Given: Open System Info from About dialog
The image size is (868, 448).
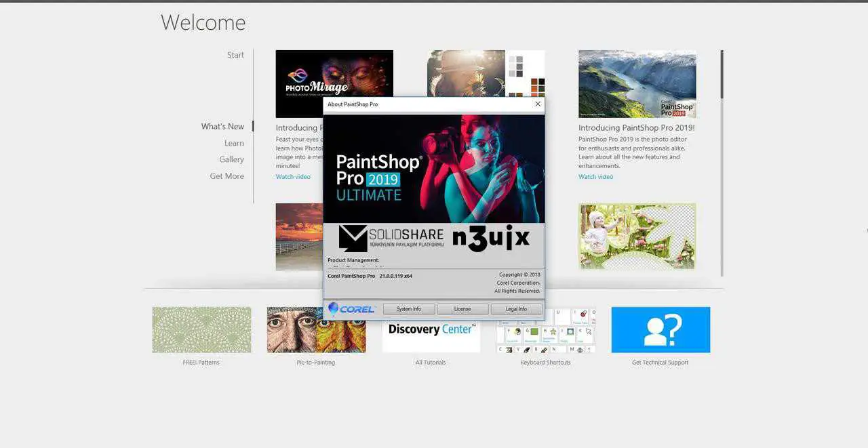Looking at the screenshot, I should 408,309.
